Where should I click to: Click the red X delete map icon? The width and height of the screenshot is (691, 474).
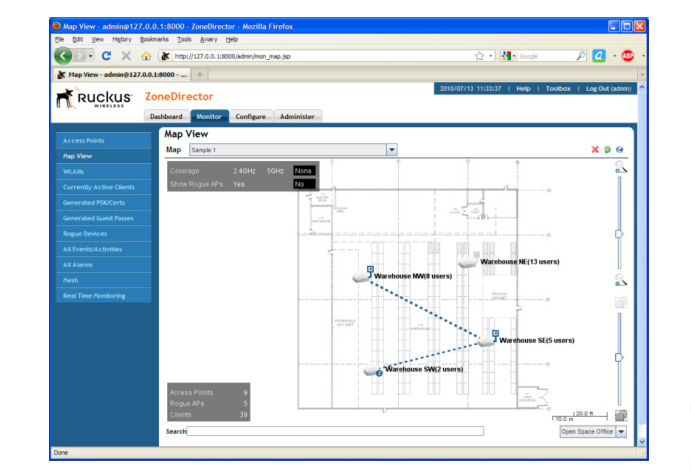click(x=595, y=150)
